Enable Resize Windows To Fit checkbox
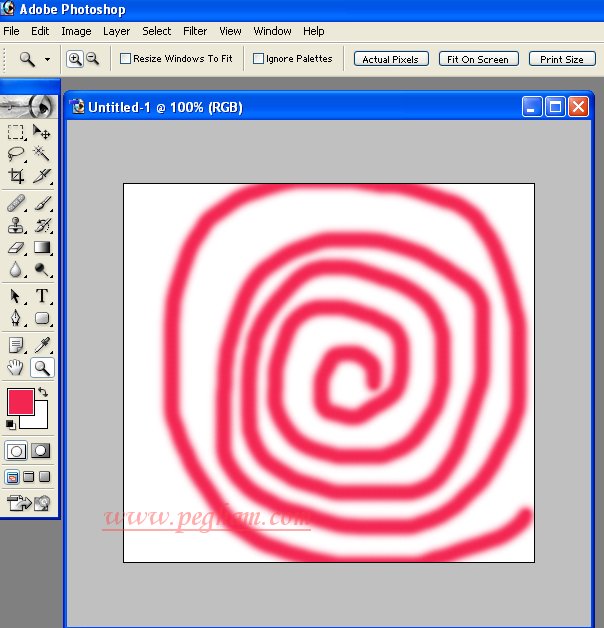Viewport: 604px width, 628px height. [x=126, y=59]
